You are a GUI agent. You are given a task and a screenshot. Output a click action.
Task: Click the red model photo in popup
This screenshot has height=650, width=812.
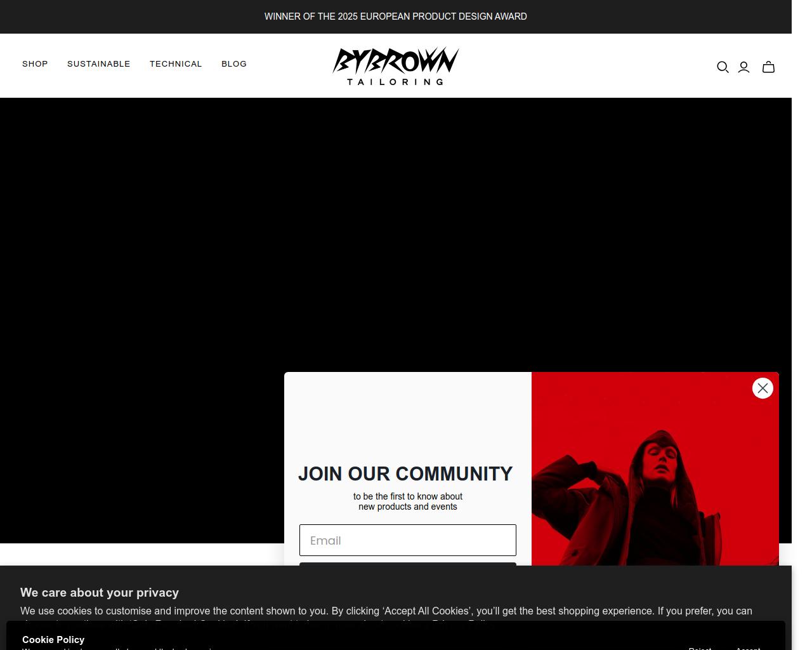[655, 482]
